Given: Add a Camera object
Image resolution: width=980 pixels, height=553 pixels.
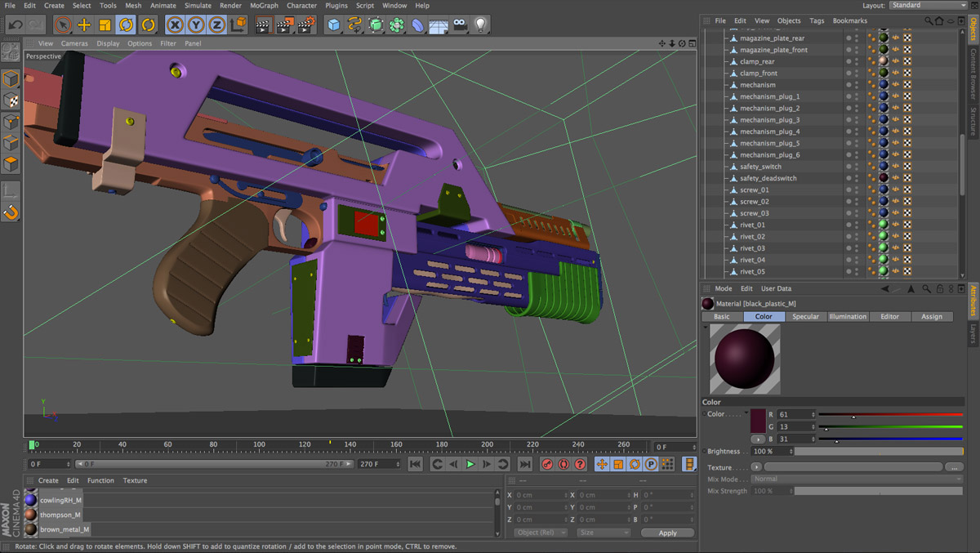Looking at the screenshot, I should [460, 25].
